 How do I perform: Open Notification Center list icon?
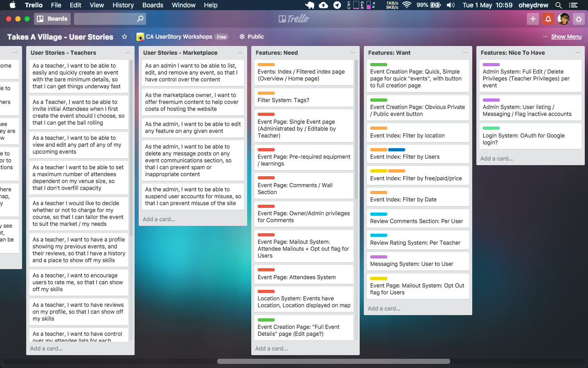[573, 5]
